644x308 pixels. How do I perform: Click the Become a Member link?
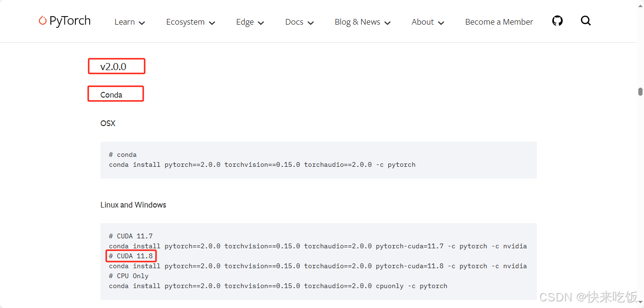[x=499, y=22]
